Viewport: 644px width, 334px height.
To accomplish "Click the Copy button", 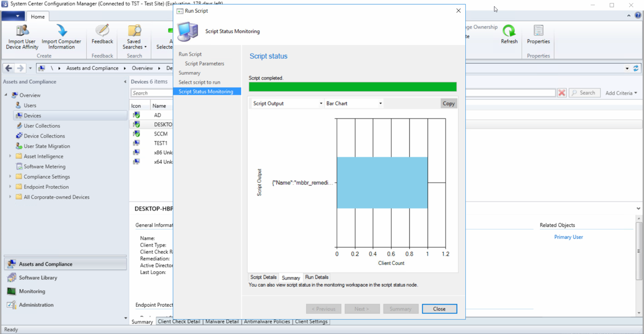I will tap(448, 103).
